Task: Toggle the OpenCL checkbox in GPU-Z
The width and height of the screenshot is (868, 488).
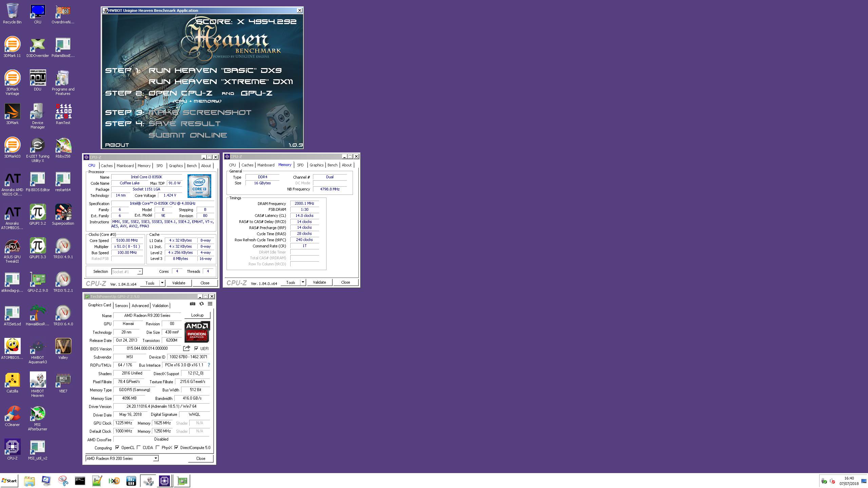Action: coord(117,447)
